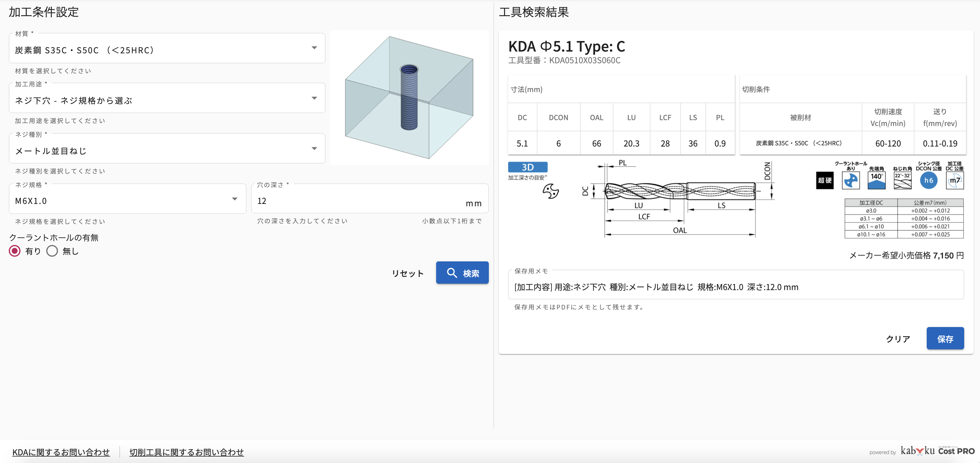The height and width of the screenshot is (463, 980).
Task: Open the KDAに関するお問い合わせ link
Action: tap(61, 452)
